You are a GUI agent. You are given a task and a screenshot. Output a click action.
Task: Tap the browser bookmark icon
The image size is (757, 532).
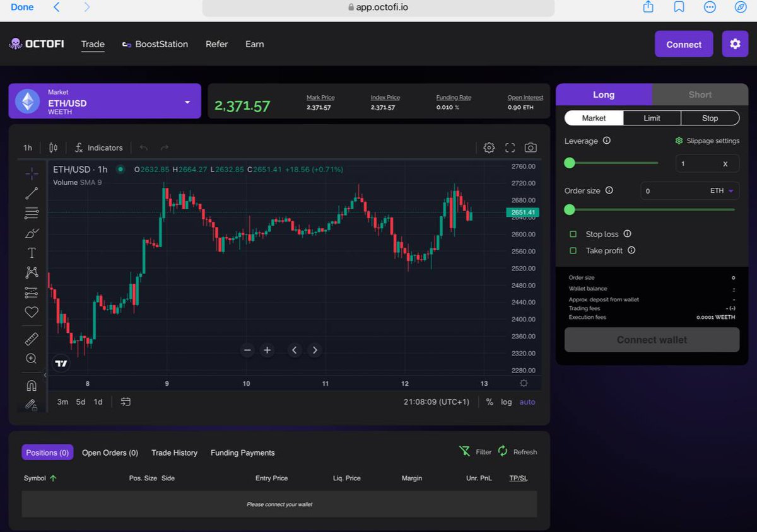tap(679, 7)
